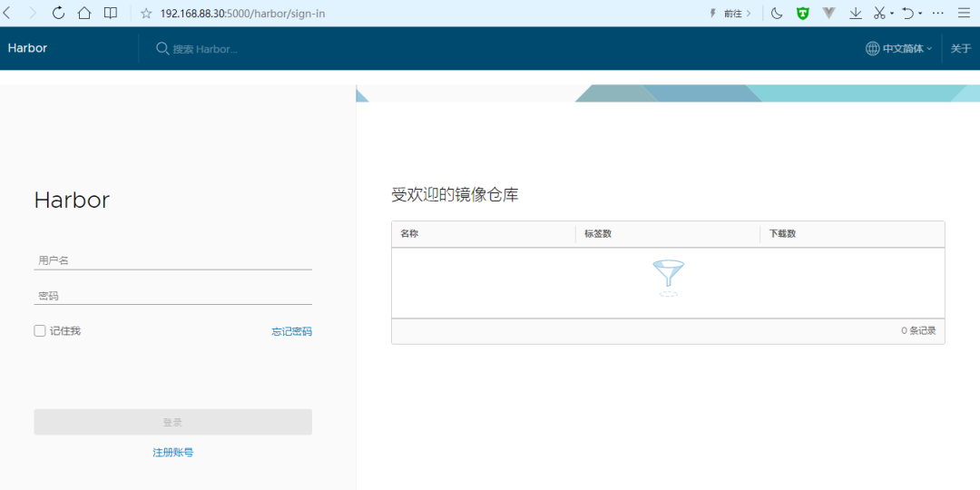Click the lightning bolt speed icon
The width and height of the screenshot is (980, 490).
[x=712, y=13]
